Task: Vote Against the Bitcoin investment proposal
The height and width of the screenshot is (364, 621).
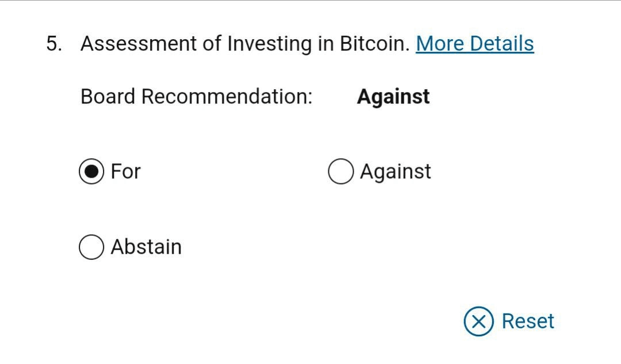Action: coord(340,171)
